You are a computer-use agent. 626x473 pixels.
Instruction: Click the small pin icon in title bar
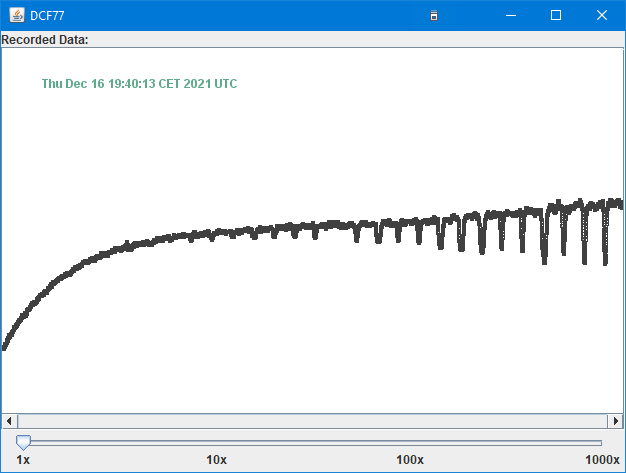point(433,15)
